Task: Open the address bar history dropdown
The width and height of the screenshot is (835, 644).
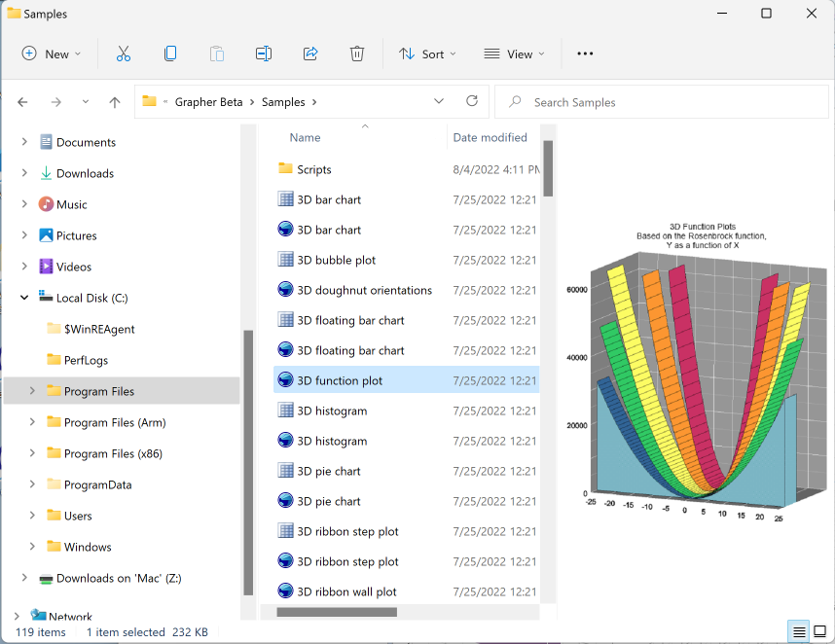Action: click(x=439, y=101)
